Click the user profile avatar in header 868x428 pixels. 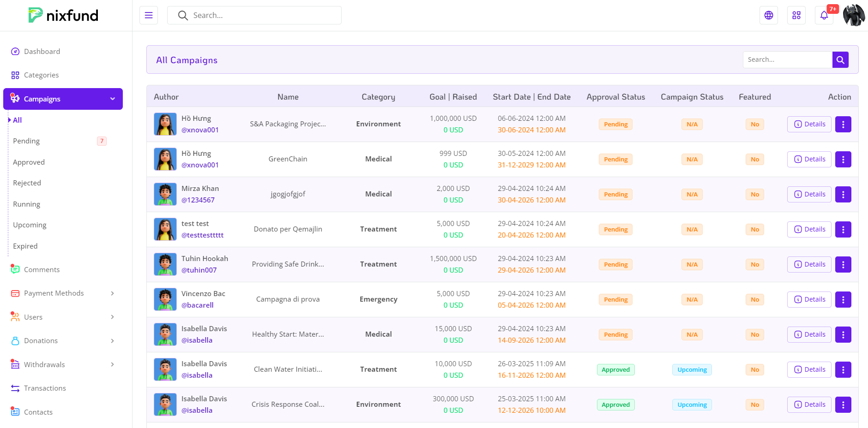[x=854, y=15]
